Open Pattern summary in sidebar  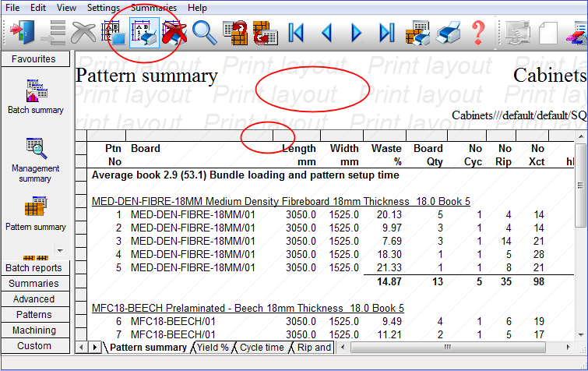pyautogui.click(x=36, y=213)
